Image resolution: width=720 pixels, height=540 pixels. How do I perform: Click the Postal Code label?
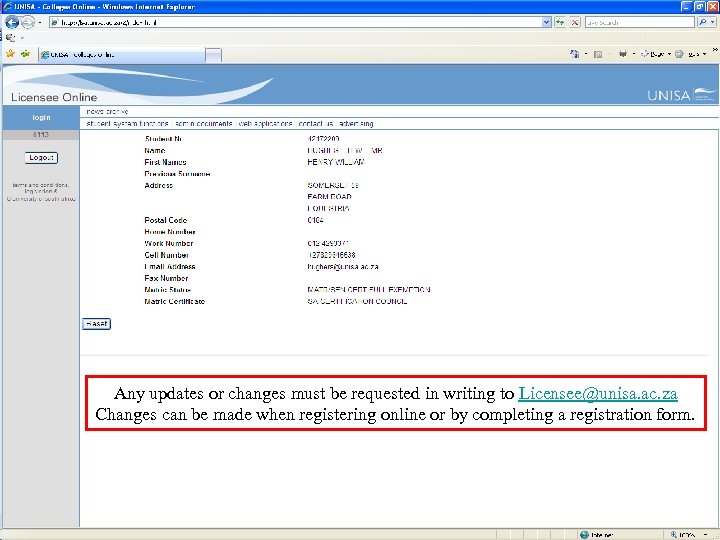click(165, 220)
